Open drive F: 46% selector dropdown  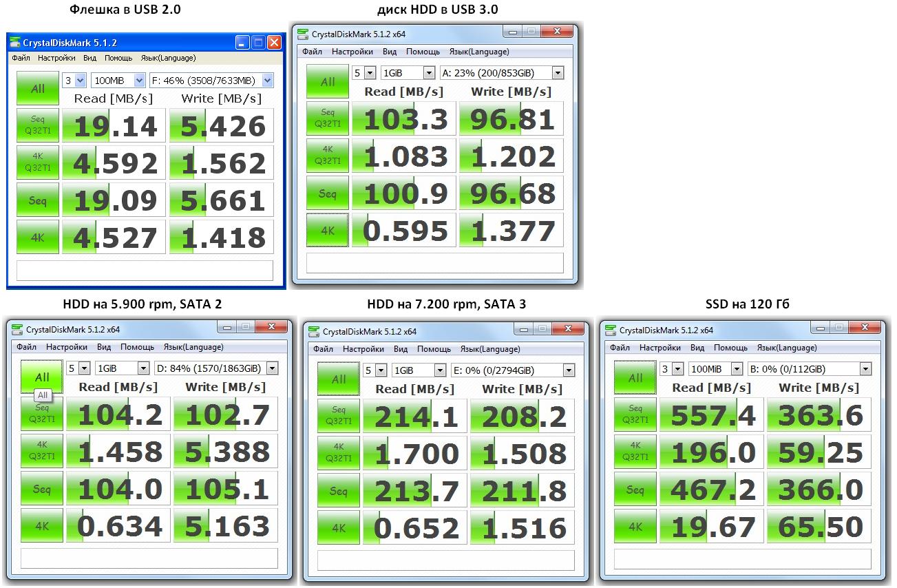211,81
